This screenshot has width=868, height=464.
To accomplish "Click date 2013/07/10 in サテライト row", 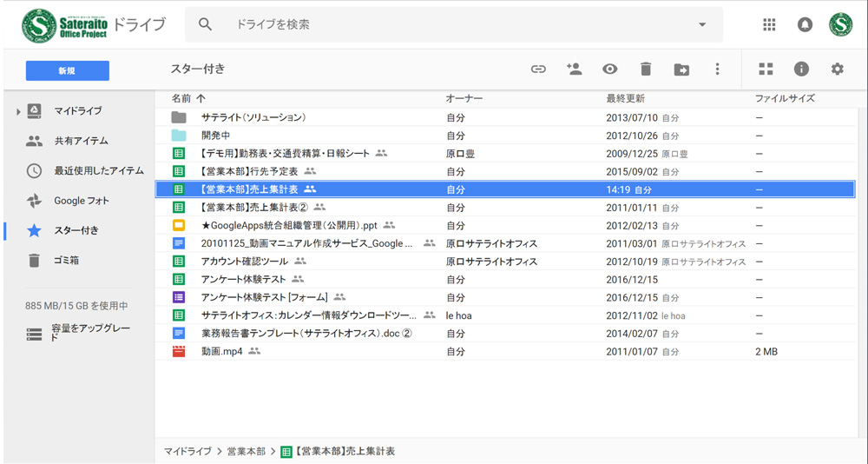I will pyautogui.click(x=632, y=117).
